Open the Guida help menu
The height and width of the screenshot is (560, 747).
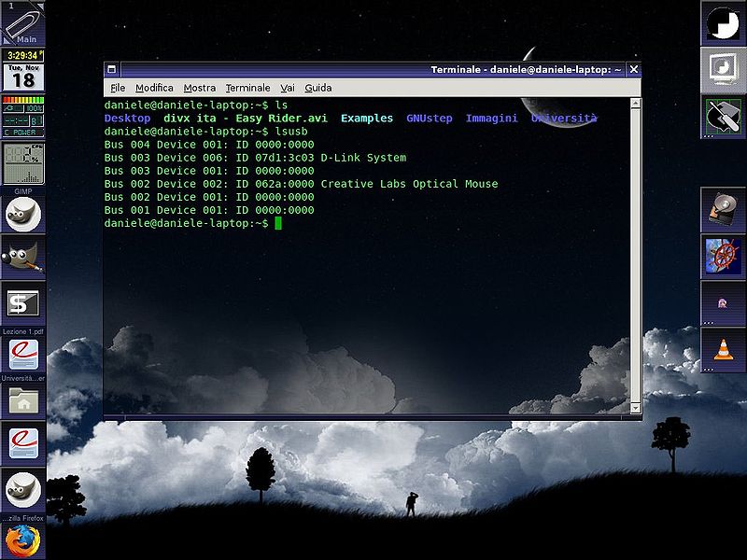(x=317, y=88)
